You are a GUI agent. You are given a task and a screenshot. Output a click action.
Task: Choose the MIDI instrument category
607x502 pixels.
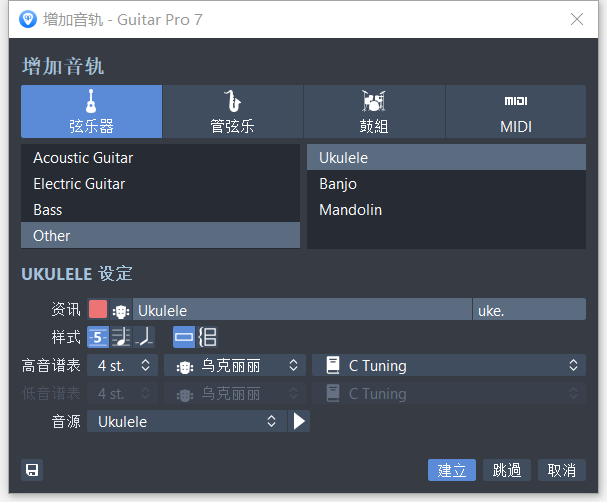pyautogui.click(x=515, y=111)
